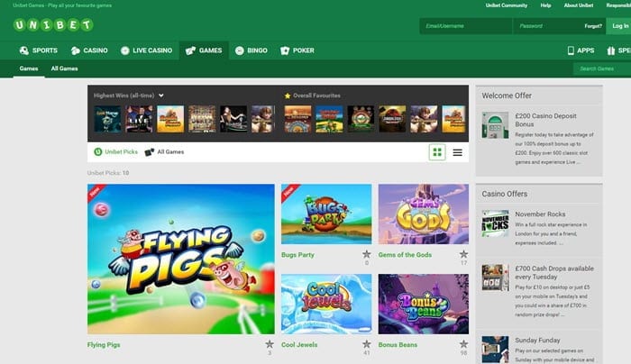Click Gems of the Gods title link
The image size is (631, 364).
405,255
